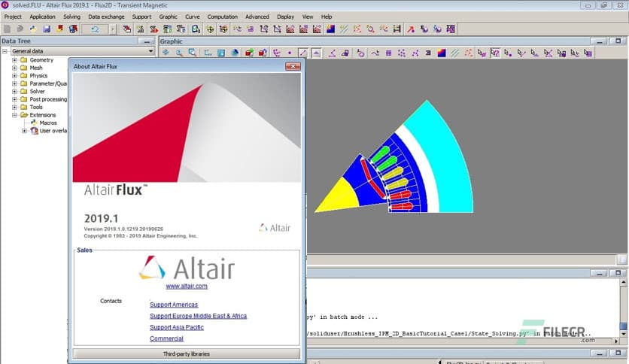Click the checkered grid icon at main toolbar end
629x364 pixels.
coord(451,29)
